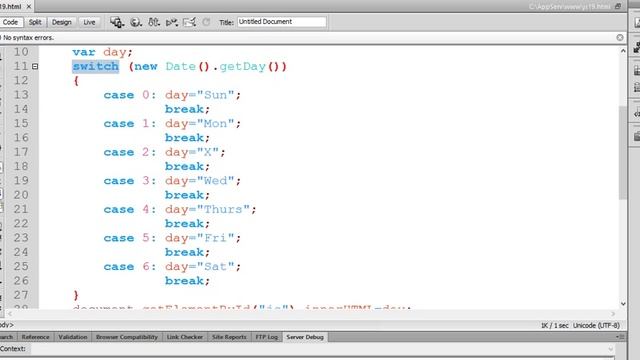Image resolution: width=640 pixels, height=360 pixels.
Task: Select the Server Debug tab
Action: pyautogui.click(x=305, y=337)
